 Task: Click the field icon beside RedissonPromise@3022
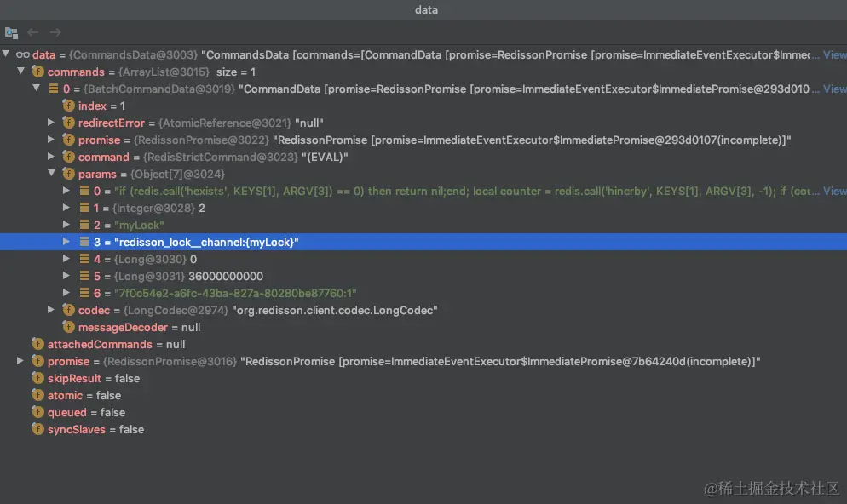coord(69,140)
